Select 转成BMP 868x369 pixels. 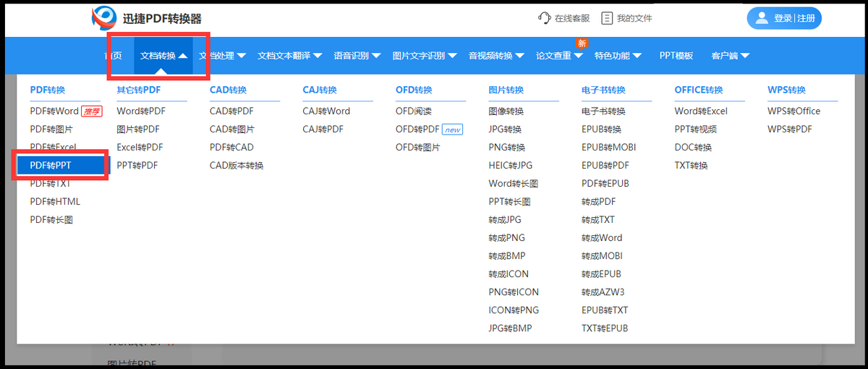507,256
